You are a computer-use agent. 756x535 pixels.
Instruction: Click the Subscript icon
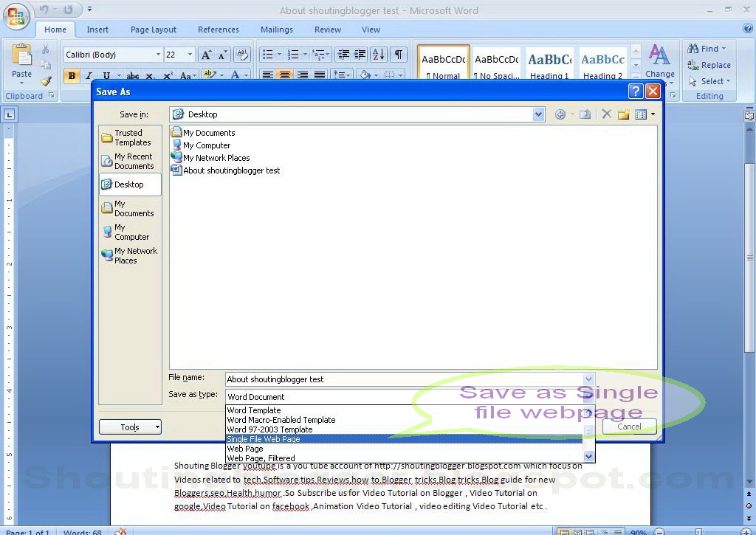click(149, 76)
